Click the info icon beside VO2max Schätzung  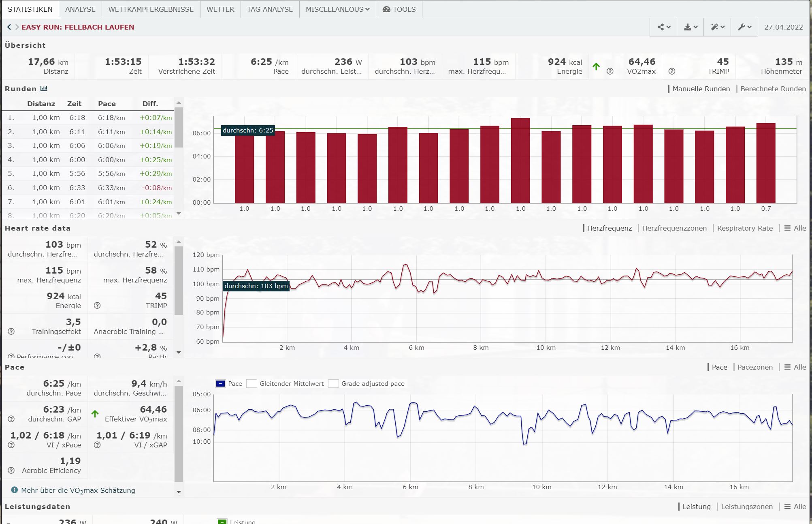click(x=15, y=490)
